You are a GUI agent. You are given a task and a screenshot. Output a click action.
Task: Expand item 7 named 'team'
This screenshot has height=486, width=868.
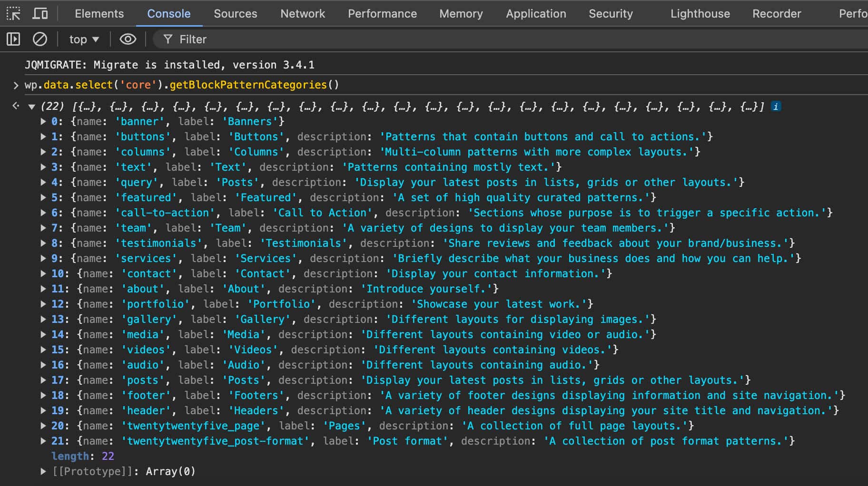tap(43, 228)
